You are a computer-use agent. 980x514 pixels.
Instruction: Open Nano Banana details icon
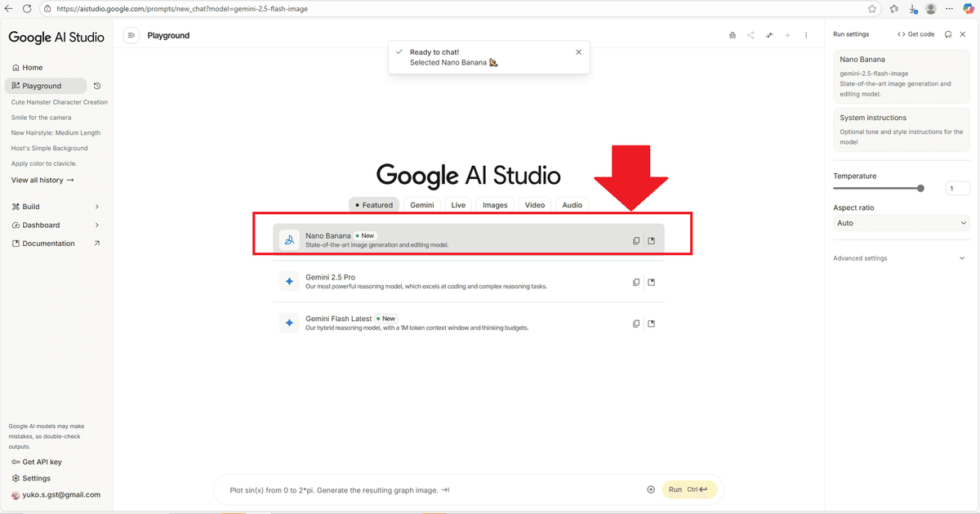(x=651, y=240)
